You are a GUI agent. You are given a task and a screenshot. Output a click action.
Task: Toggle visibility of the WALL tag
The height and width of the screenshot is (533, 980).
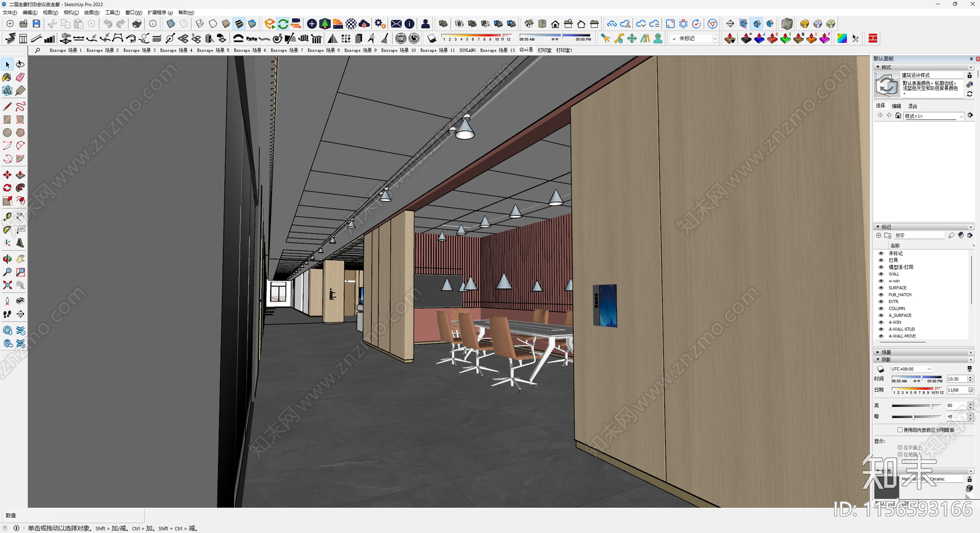click(881, 274)
